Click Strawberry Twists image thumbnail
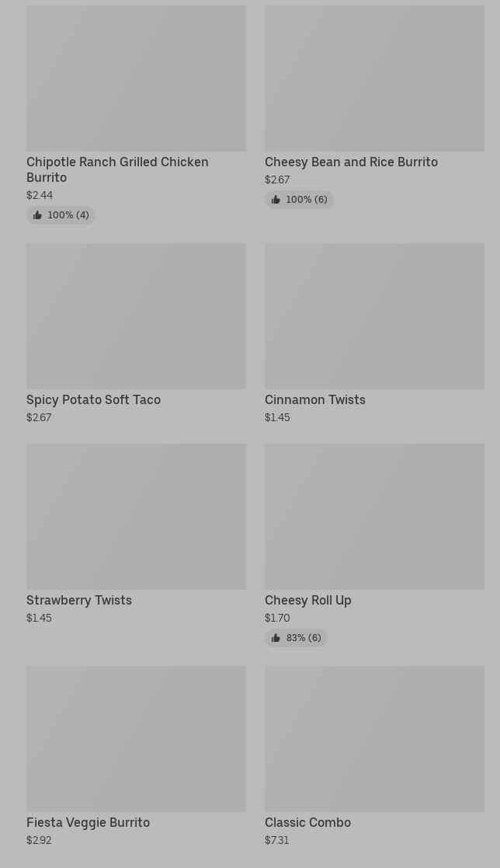Screen dimensions: 500x868 tap(136, 517)
